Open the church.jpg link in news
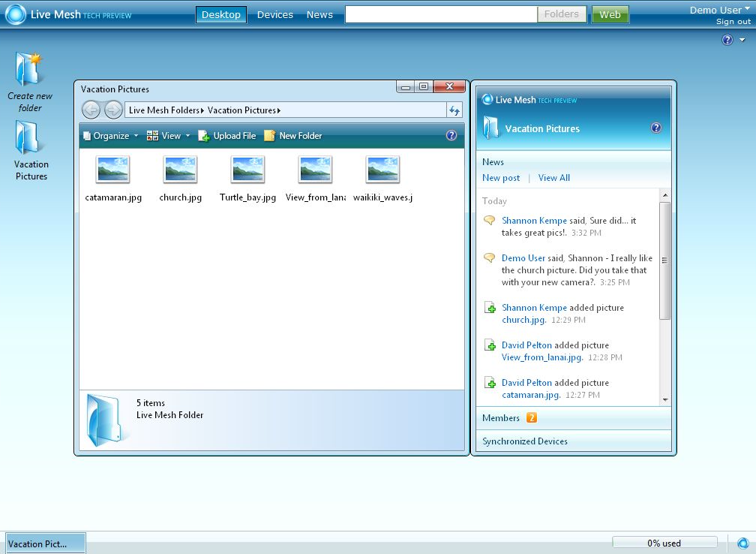This screenshot has width=756, height=554. [x=524, y=320]
